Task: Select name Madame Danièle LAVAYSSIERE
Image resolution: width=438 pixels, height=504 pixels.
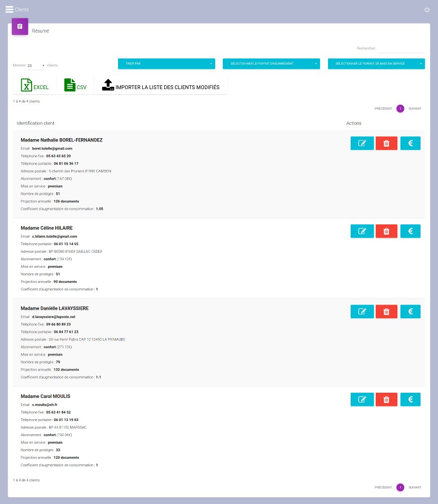Action: click(55, 308)
